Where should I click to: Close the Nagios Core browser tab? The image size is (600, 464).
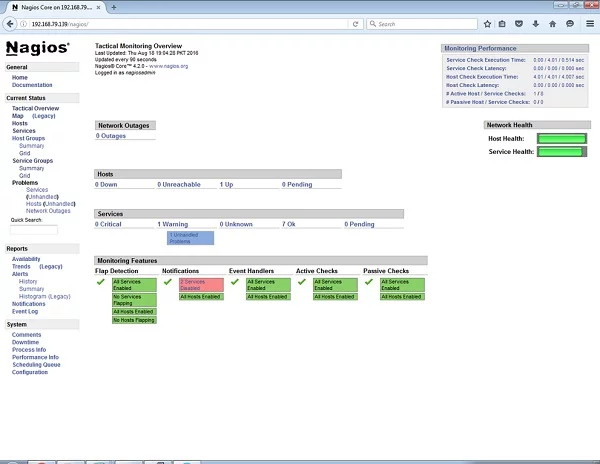[x=98, y=7]
